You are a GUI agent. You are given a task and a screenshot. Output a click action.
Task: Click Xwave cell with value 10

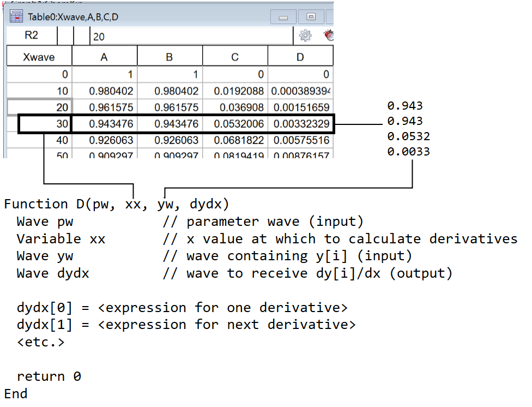[39, 91]
